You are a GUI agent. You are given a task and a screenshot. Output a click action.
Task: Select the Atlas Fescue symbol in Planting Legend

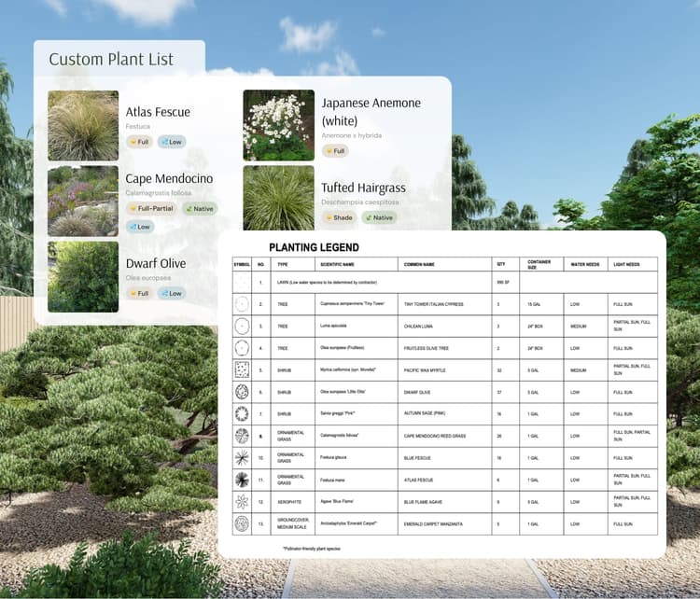pyautogui.click(x=242, y=480)
